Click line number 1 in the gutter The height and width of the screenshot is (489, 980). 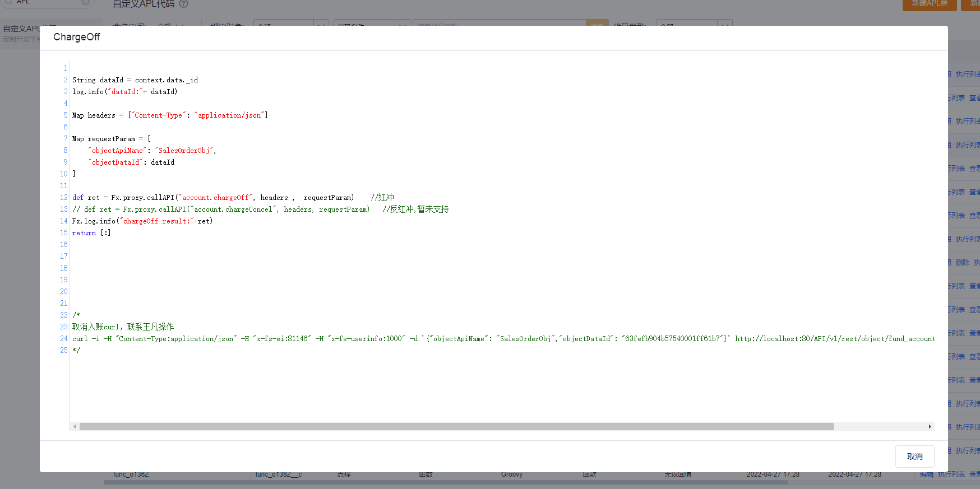[66, 68]
